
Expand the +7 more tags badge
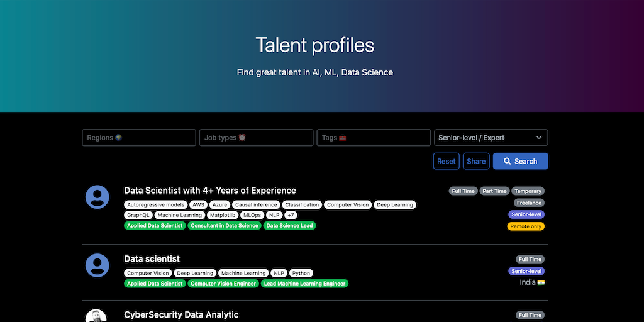[291, 215]
